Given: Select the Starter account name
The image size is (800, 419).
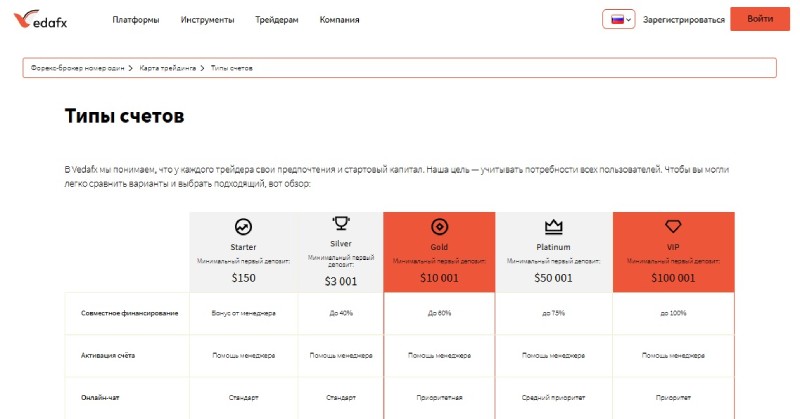Looking at the screenshot, I should click(x=243, y=247).
